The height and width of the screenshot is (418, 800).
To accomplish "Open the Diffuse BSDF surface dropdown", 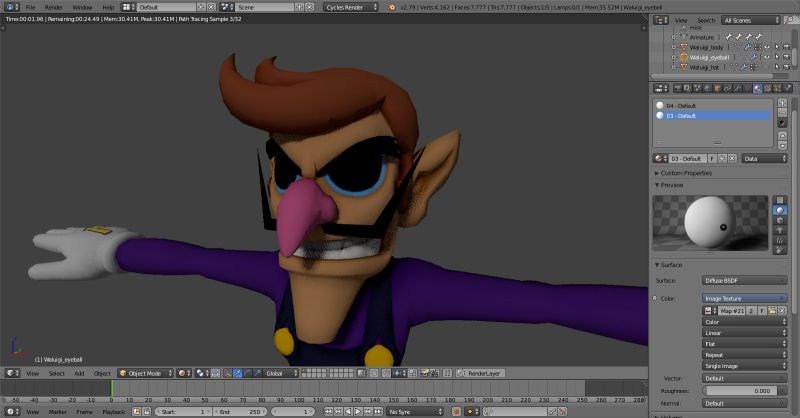I will (x=744, y=281).
